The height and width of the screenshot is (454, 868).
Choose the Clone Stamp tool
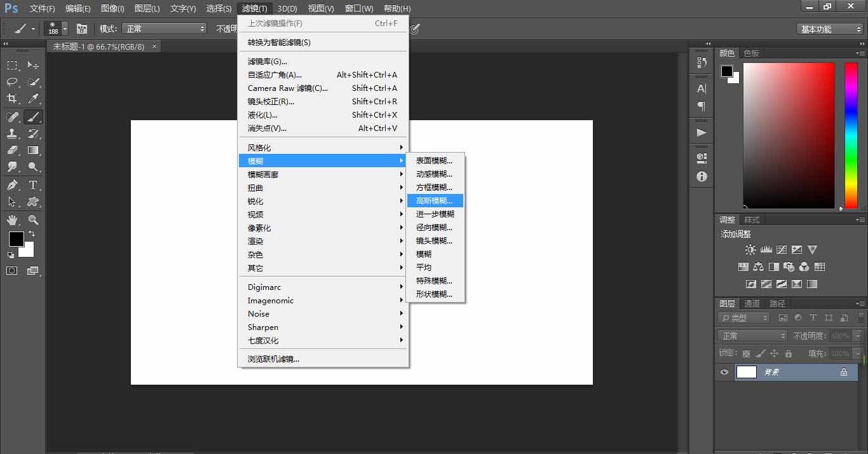click(11, 134)
